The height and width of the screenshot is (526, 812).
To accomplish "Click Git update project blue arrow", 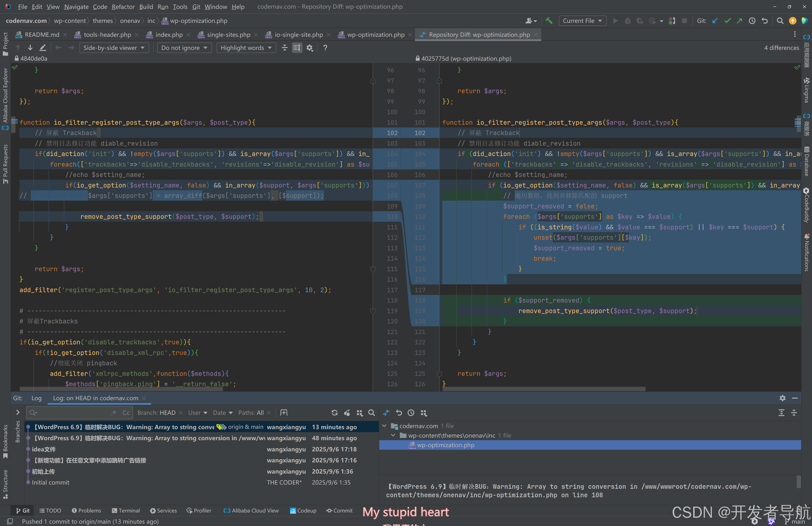I will 715,21.
